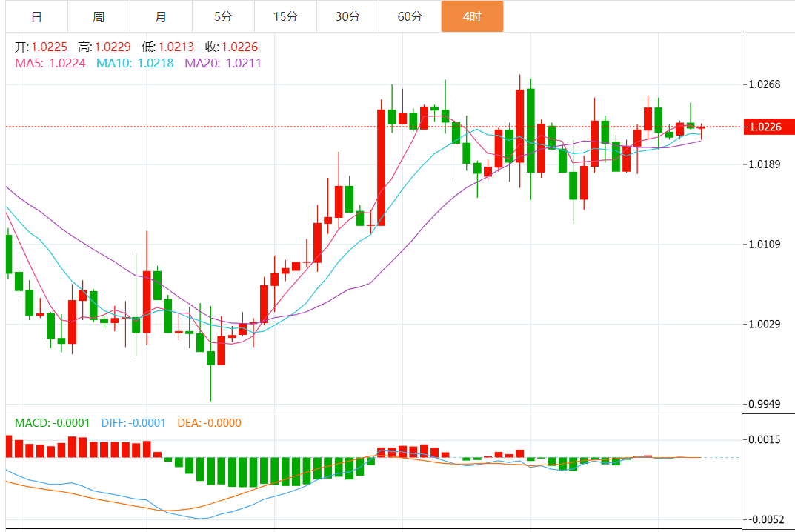Click the 1.0109 price axis label
Viewport: 795px width, 532px height.
click(765, 245)
